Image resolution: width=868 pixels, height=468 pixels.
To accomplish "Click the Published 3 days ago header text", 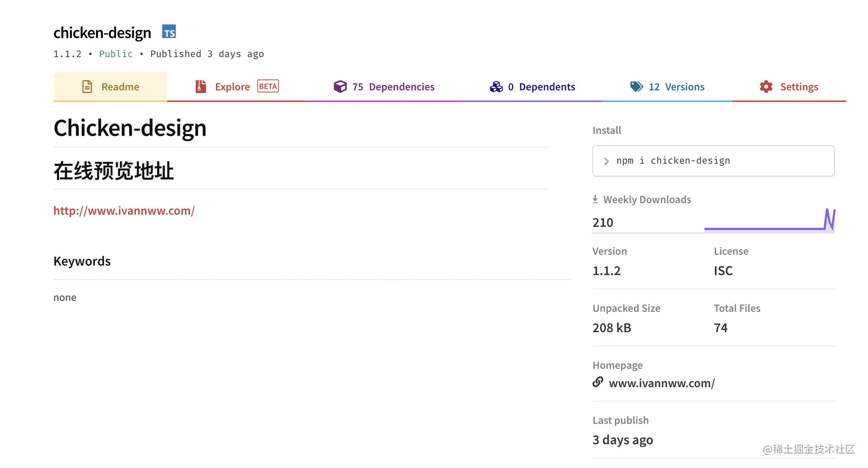I will (x=207, y=54).
